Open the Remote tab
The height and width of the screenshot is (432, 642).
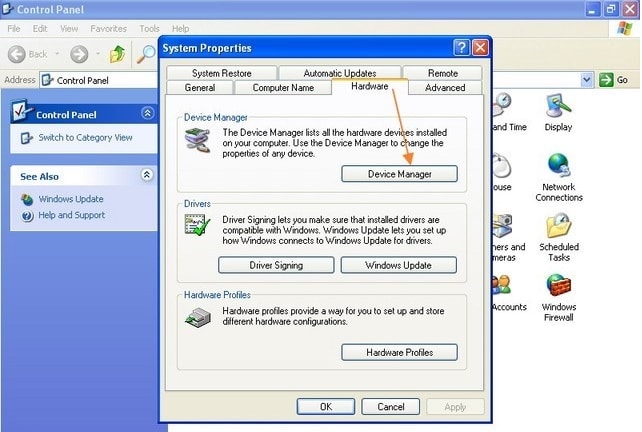(443, 73)
